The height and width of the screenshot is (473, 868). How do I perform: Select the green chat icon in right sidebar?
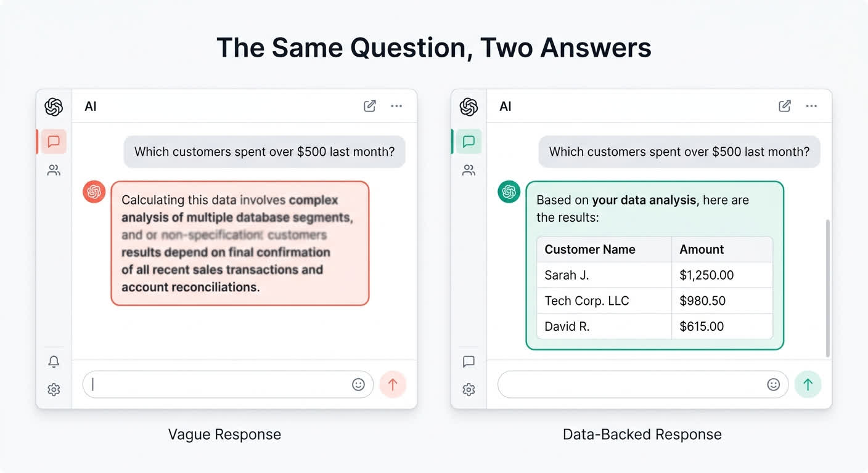469,142
